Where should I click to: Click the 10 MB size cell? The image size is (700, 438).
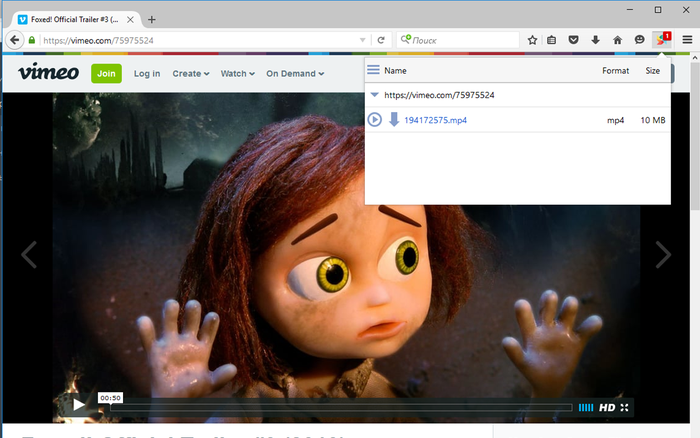(653, 120)
